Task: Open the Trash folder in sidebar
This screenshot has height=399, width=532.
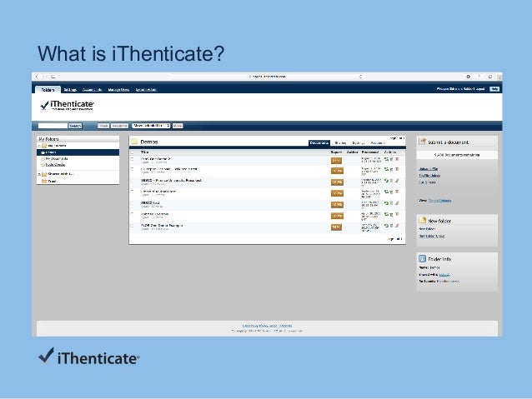Action: tap(53, 182)
